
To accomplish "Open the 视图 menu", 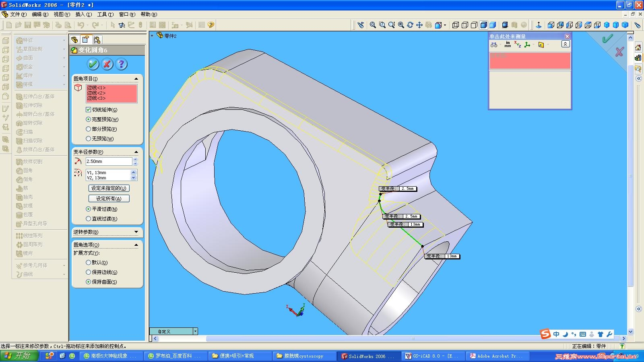I will point(62,14).
